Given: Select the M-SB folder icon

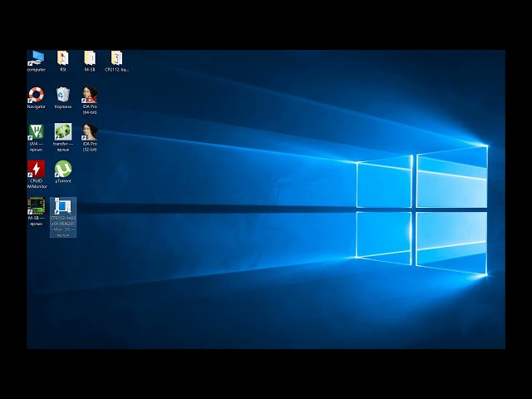Looking at the screenshot, I should (90, 59).
